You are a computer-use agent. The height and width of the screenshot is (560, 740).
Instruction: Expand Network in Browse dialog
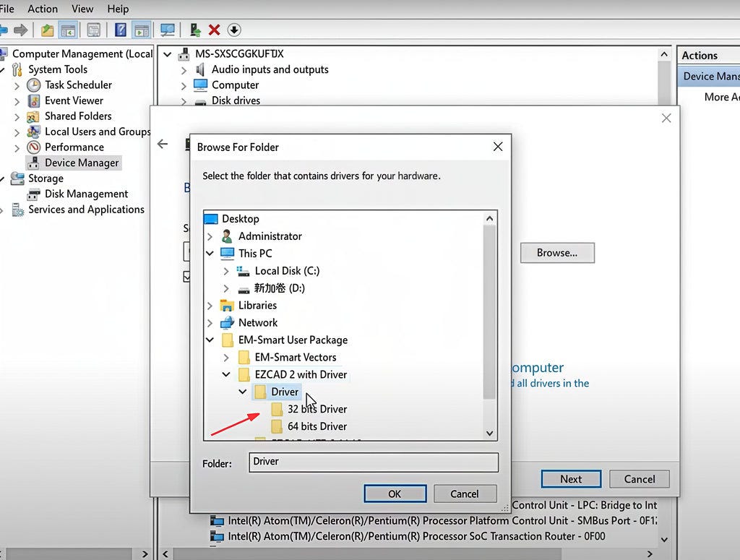click(x=210, y=323)
